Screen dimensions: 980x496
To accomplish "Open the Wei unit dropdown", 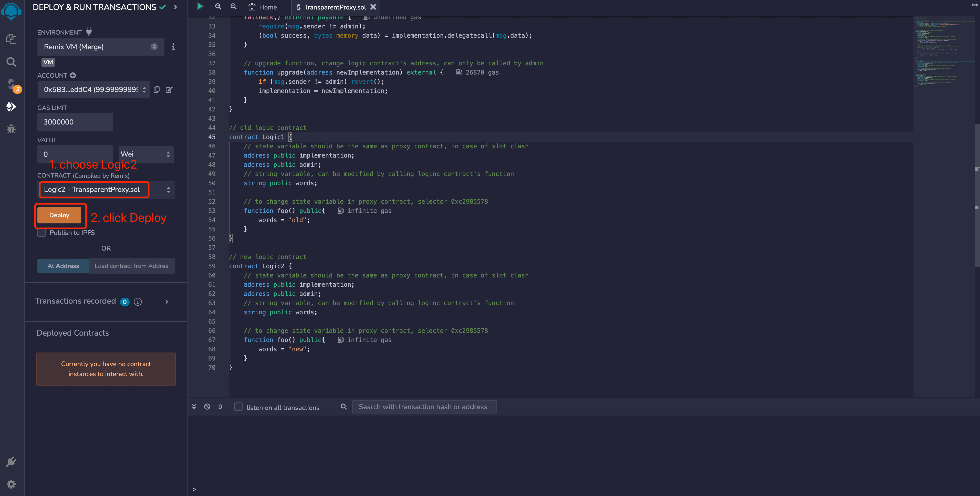I will coord(146,154).
